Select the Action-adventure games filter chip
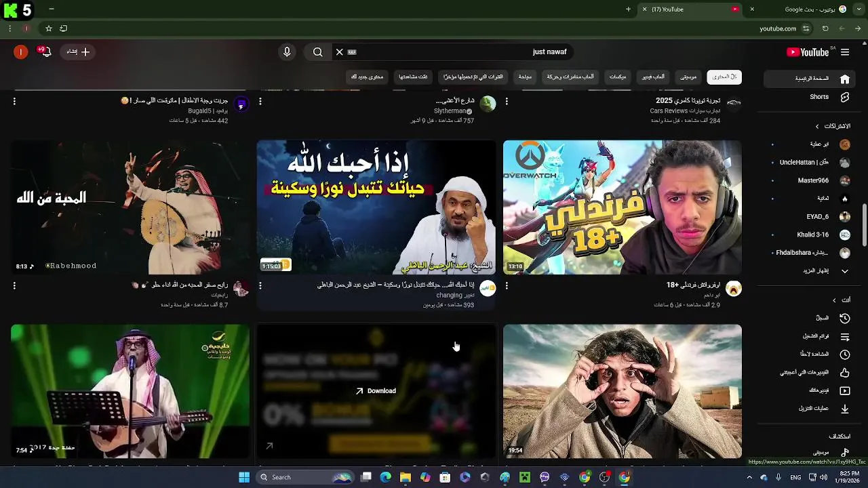This screenshot has width=868, height=488. pyautogui.click(x=570, y=77)
